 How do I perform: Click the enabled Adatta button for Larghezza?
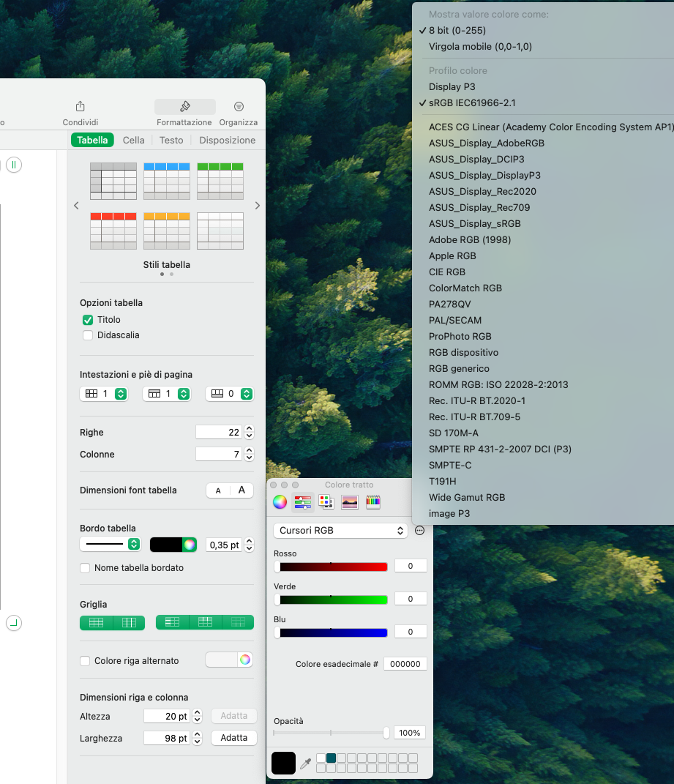[x=234, y=738]
